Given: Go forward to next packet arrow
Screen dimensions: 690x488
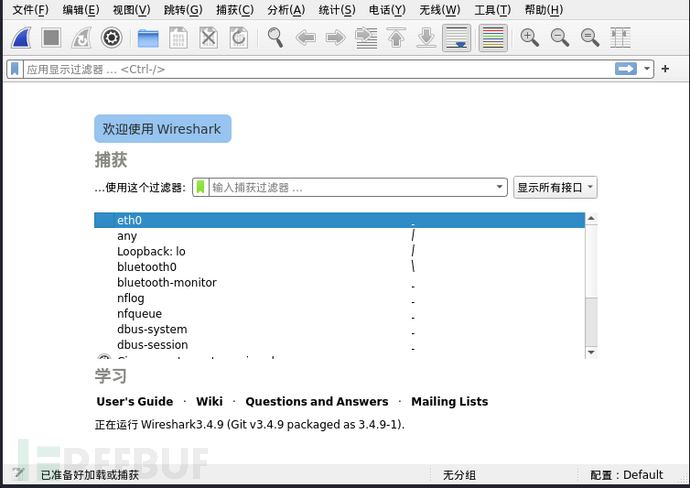Looking at the screenshot, I should click(x=336, y=38).
